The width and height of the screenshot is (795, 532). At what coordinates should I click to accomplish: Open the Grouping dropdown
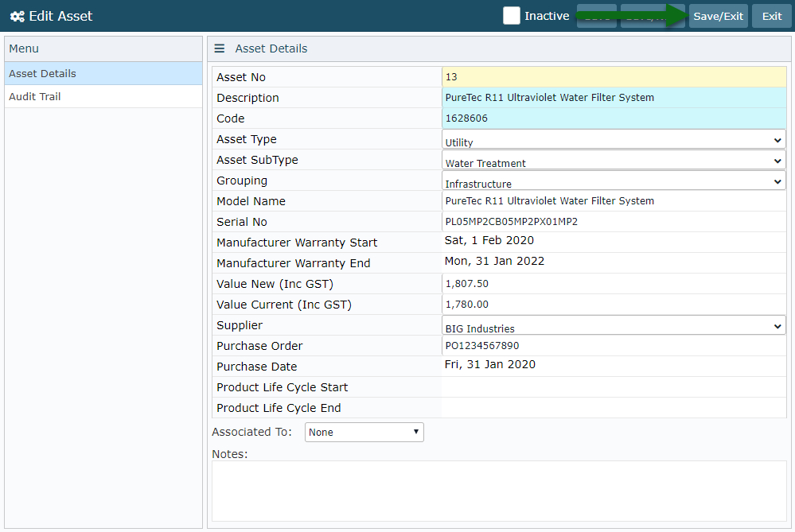pyautogui.click(x=614, y=181)
